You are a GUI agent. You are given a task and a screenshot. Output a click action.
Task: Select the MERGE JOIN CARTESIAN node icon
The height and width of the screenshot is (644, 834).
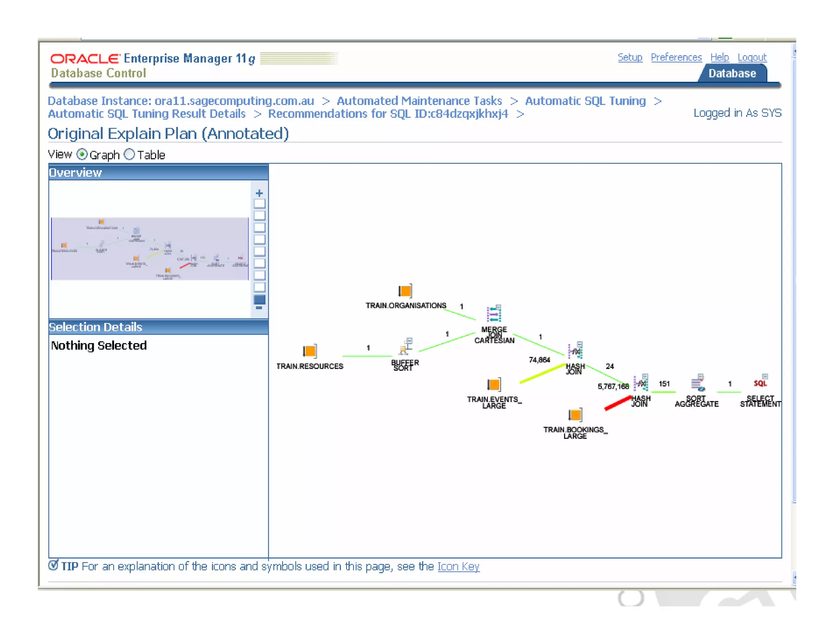494,314
